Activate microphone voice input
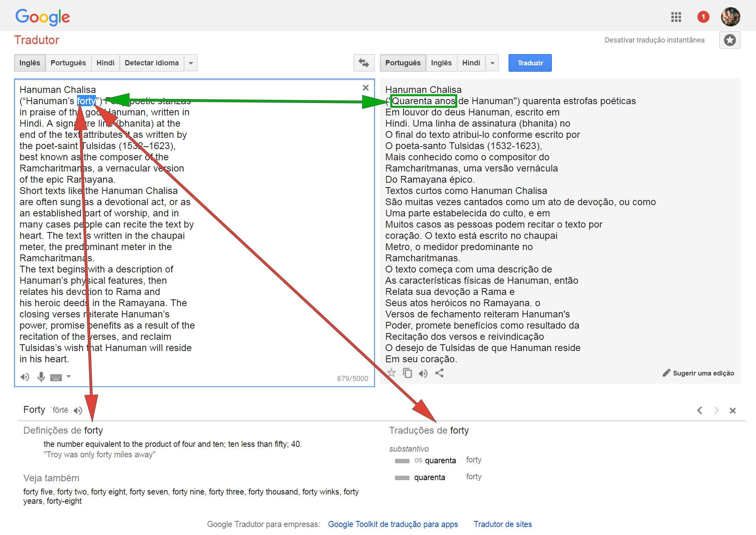This screenshot has width=756, height=535. pyautogui.click(x=41, y=377)
